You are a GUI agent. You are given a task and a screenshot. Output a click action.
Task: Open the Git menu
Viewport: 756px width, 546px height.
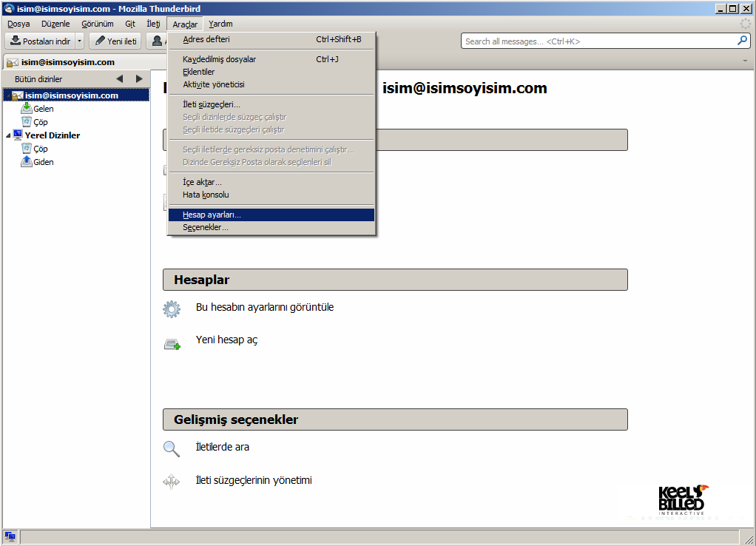(x=130, y=24)
